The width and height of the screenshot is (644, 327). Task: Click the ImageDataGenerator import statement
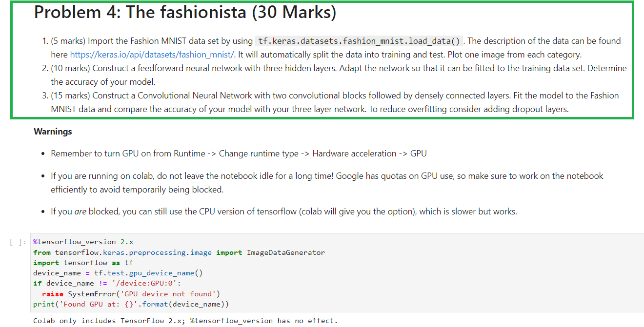tap(179, 252)
